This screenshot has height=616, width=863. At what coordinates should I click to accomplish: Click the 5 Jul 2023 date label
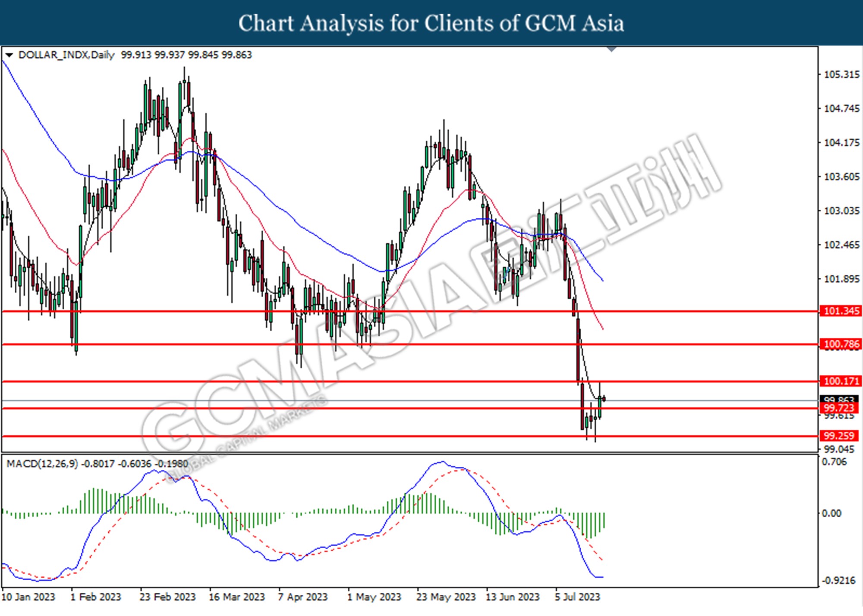click(577, 597)
